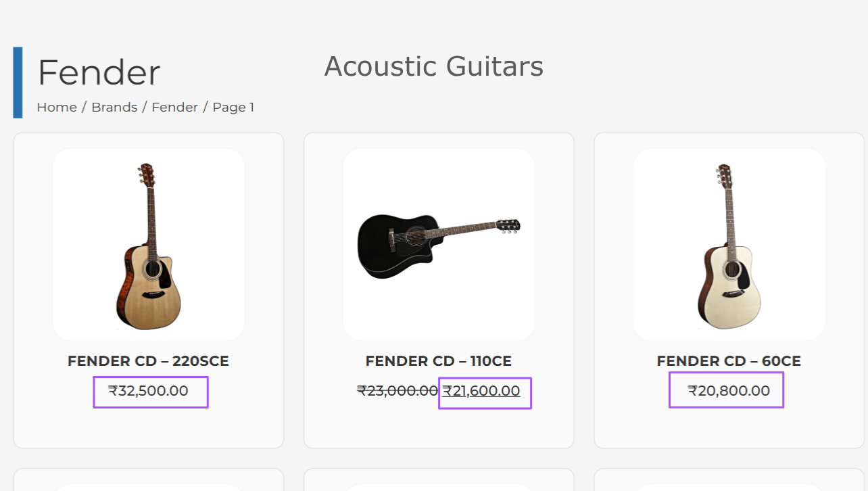The height and width of the screenshot is (491, 868).
Task: Click the Home breadcrumb link
Action: click(56, 108)
